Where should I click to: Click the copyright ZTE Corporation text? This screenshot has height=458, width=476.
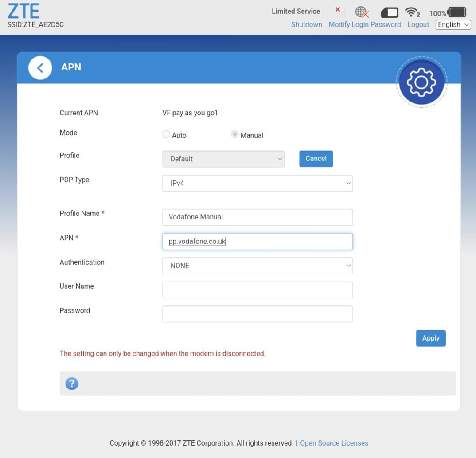[200, 443]
